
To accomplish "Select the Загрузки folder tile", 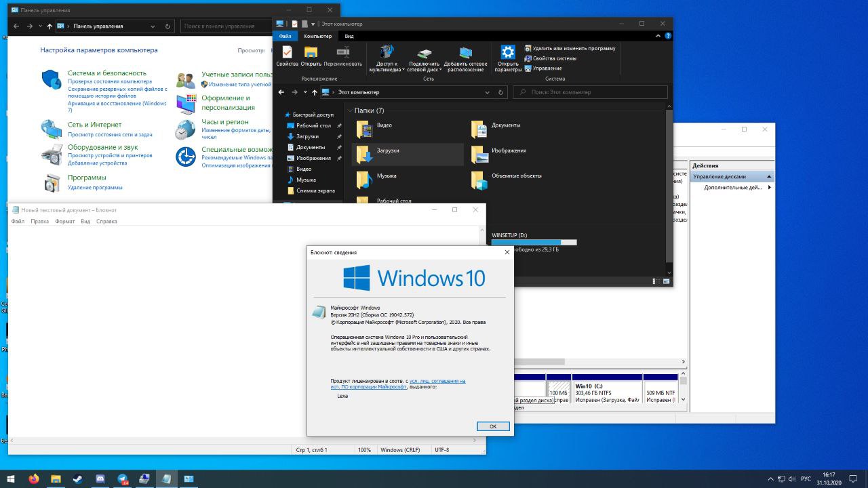I will tap(408, 154).
